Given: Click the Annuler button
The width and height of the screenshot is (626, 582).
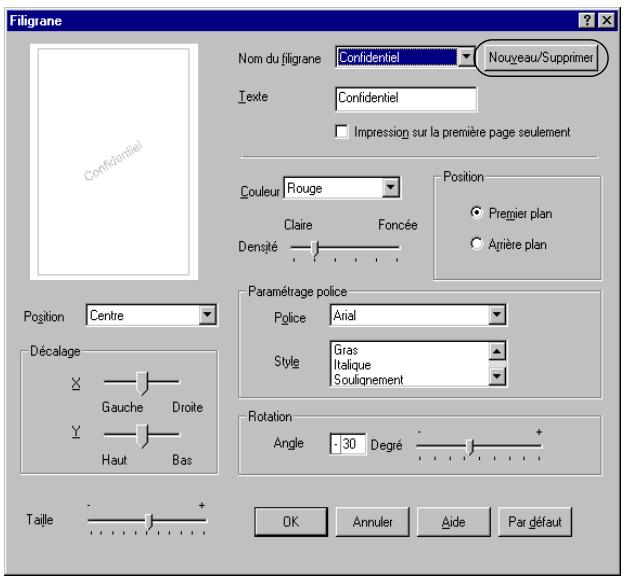Looking at the screenshot, I should tap(372, 522).
